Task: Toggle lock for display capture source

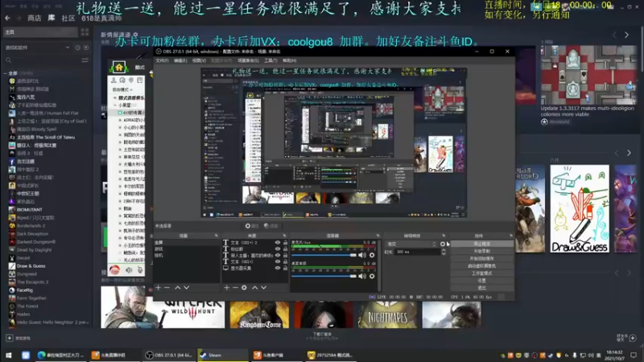Action: pyautogui.click(x=286, y=268)
